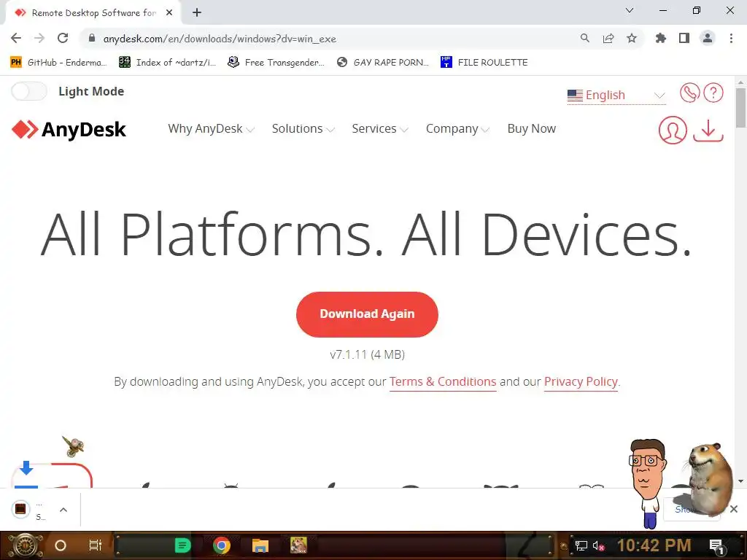Image resolution: width=747 pixels, height=560 pixels.
Task: Open File Explorer from taskbar
Action: 260,545
